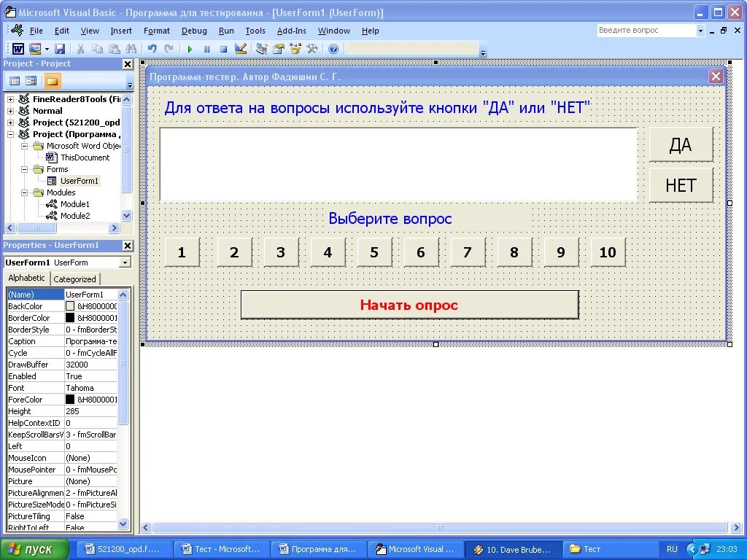
Task: Open the Properties Window via its toolbar icon
Action: click(277, 48)
